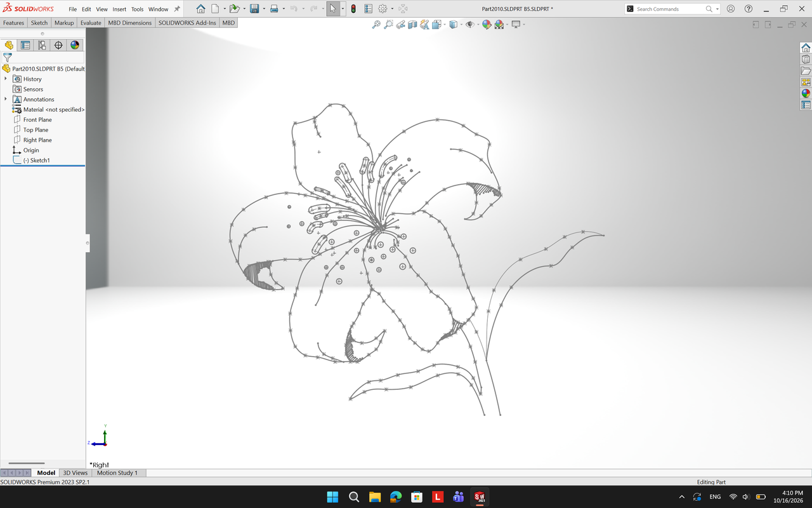Image resolution: width=812 pixels, height=508 pixels.
Task: Click the Rebuild traffic light icon
Action: pos(353,9)
